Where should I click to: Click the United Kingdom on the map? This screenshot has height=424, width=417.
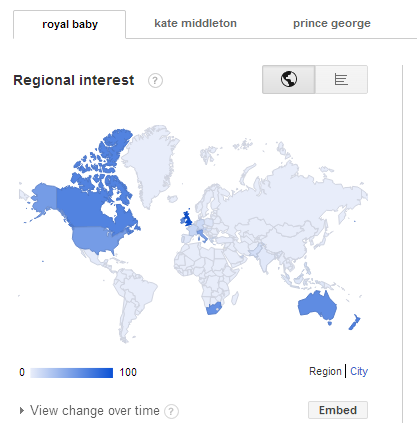(x=188, y=218)
